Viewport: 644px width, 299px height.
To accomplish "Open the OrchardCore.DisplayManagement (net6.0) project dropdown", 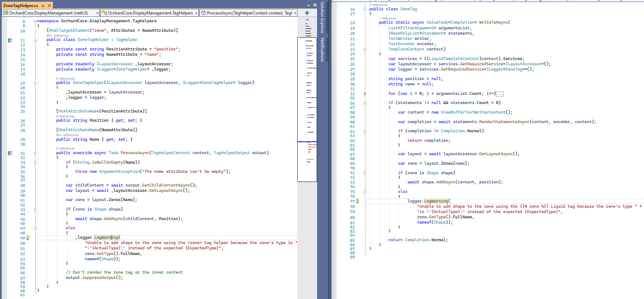I will (51, 13).
